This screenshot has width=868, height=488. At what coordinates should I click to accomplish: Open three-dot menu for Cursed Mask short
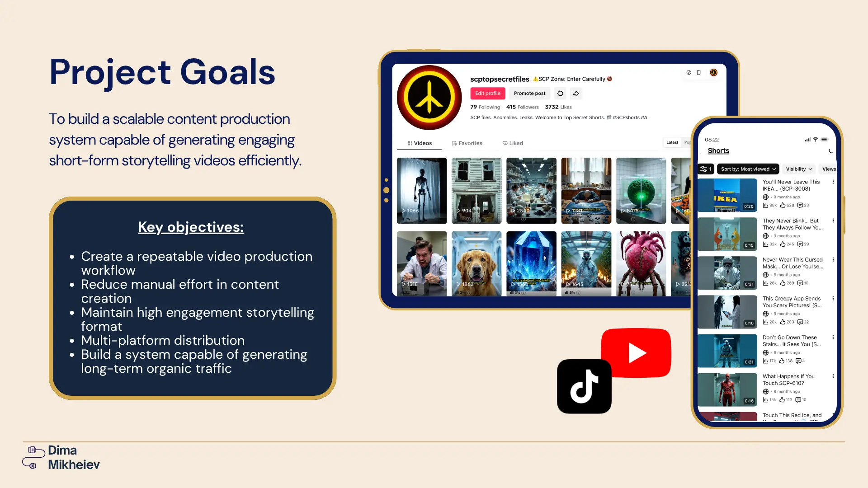pos(833,259)
